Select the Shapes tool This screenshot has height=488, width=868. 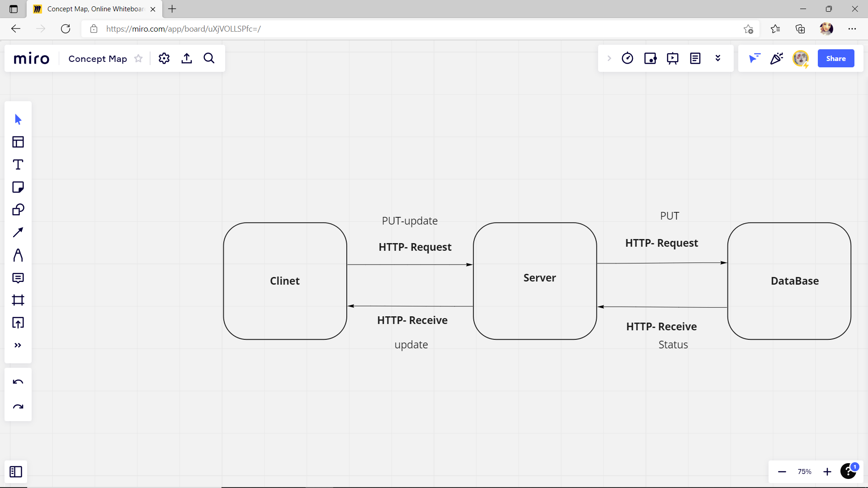(x=18, y=210)
